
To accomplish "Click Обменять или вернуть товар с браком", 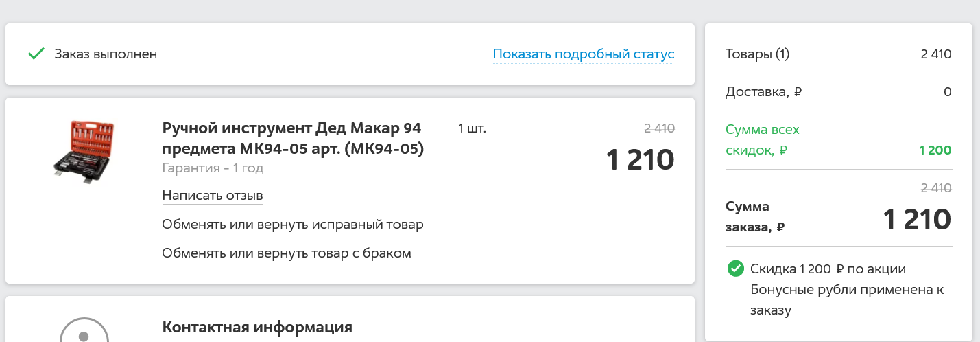I will [x=287, y=253].
